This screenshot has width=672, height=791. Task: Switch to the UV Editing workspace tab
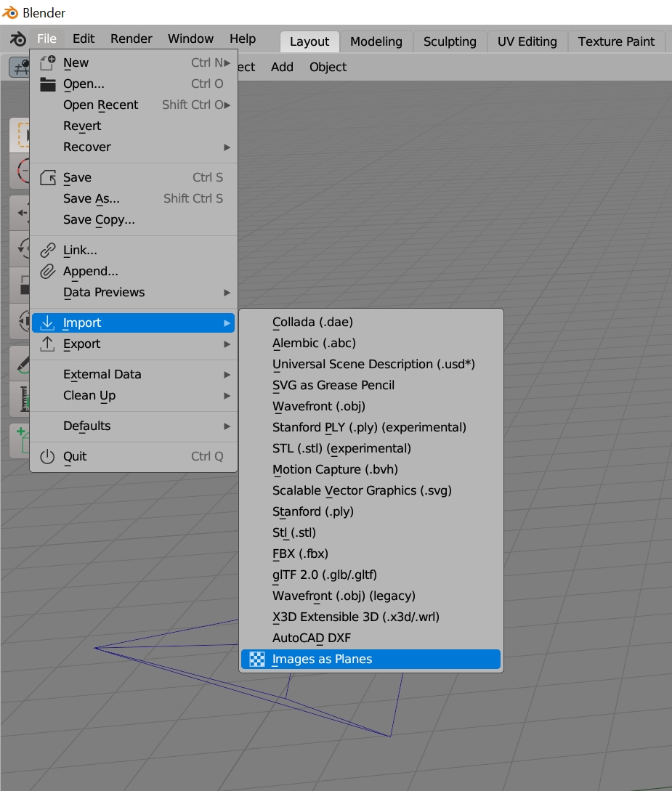point(527,41)
